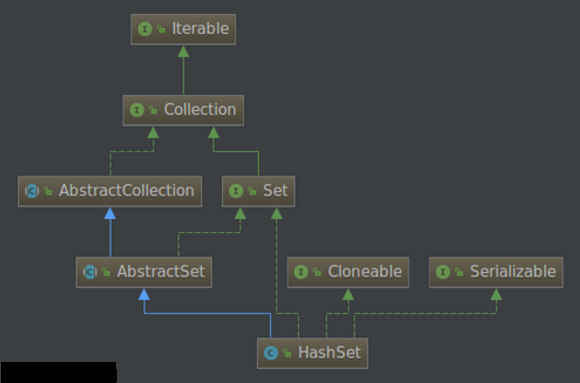Click the interface icon on Collection node
The image size is (580, 383).
click(x=137, y=110)
